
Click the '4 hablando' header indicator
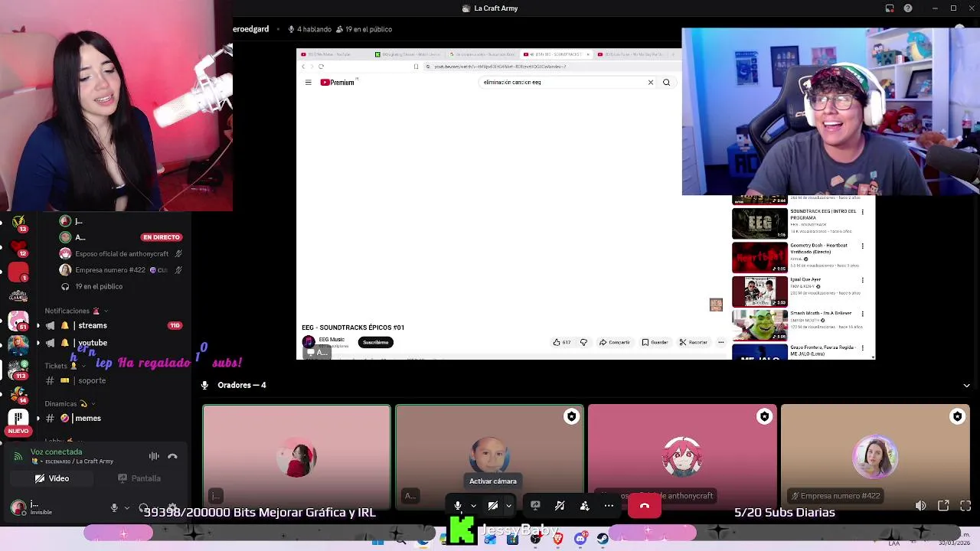[x=309, y=29]
